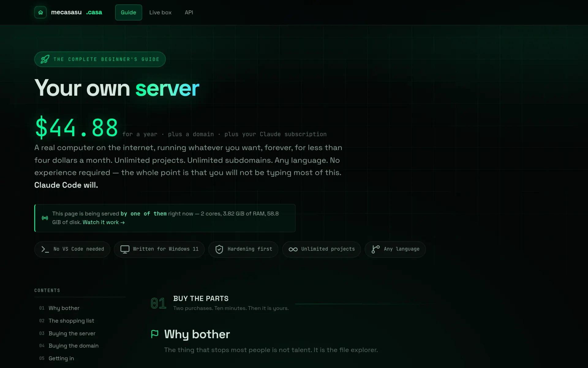Jump to 'The shopping list' in contents
The width and height of the screenshot is (588, 368).
pyautogui.click(x=71, y=321)
